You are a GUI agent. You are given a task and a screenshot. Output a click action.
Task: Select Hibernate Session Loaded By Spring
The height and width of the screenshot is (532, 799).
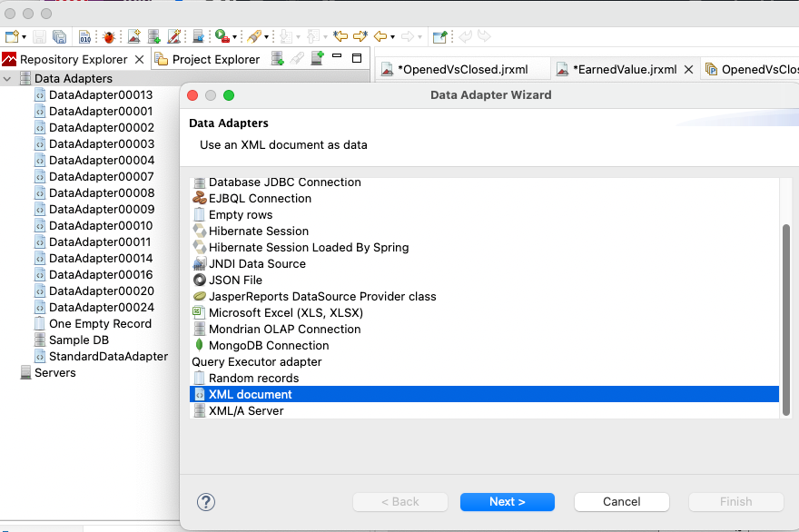point(309,248)
